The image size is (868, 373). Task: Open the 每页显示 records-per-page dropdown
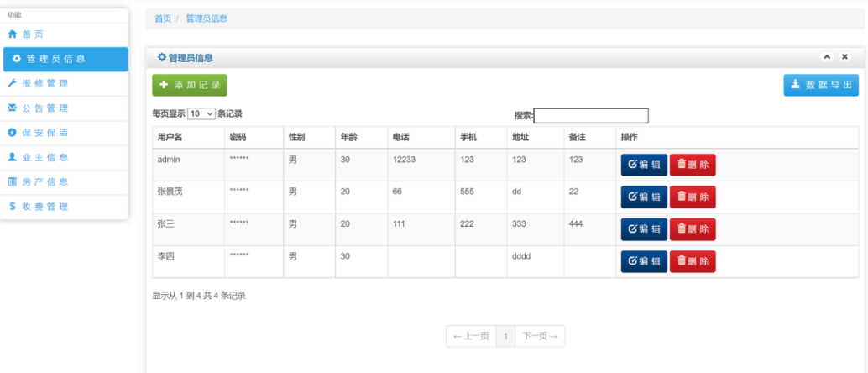[201, 113]
